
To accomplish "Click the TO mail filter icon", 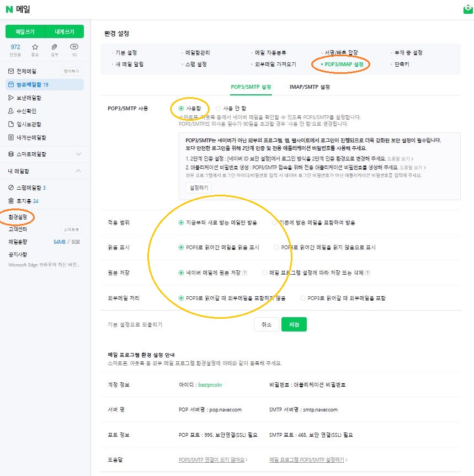I will tap(74, 47).
